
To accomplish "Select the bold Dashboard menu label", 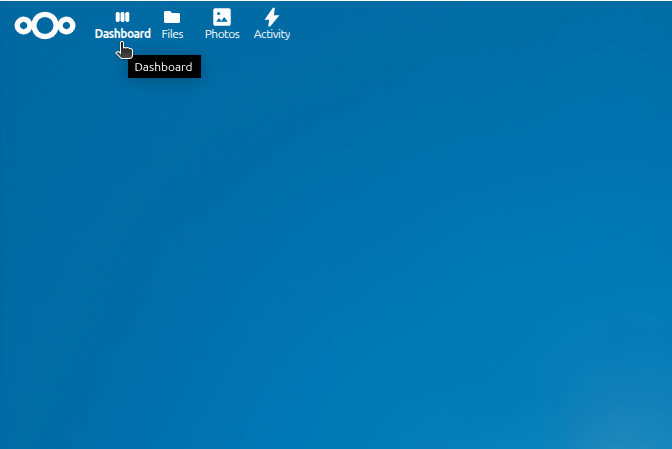I will click(123, 34).
